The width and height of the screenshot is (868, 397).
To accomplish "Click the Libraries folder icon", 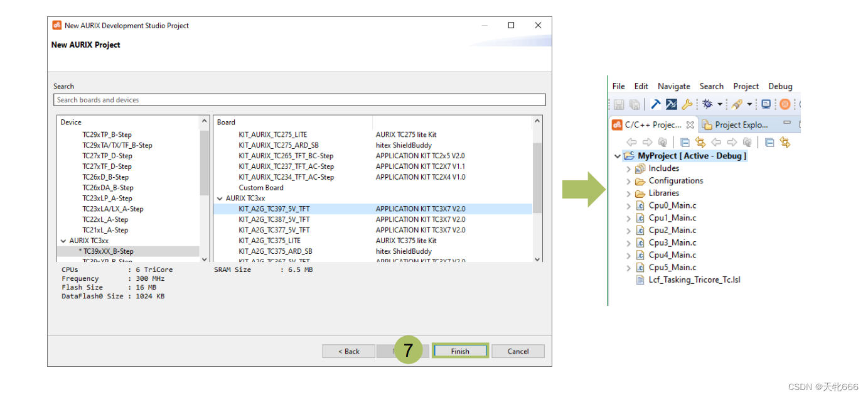I will [x=640, y=193].
